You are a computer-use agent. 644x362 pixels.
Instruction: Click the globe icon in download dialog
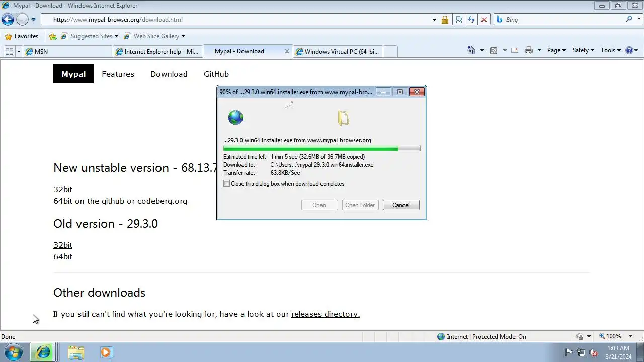tap(235, 118)
